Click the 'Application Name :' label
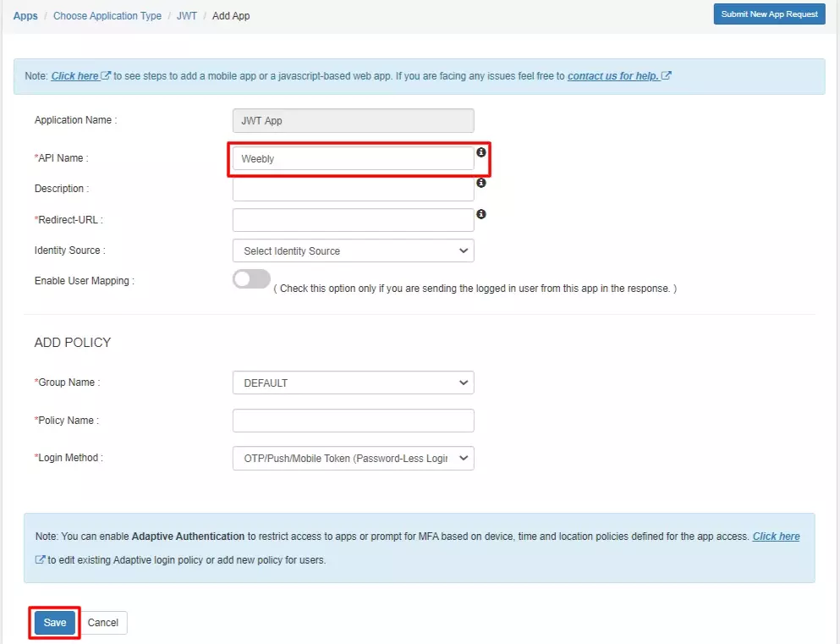The image size is (840, 644). point(75,120)
